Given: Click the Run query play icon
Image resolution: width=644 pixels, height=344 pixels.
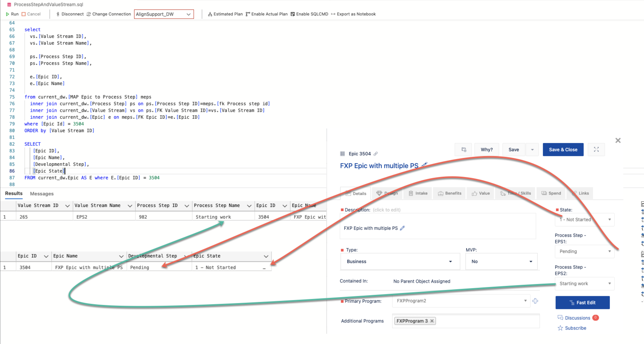Looking at the screenshot, I should 7,14.
